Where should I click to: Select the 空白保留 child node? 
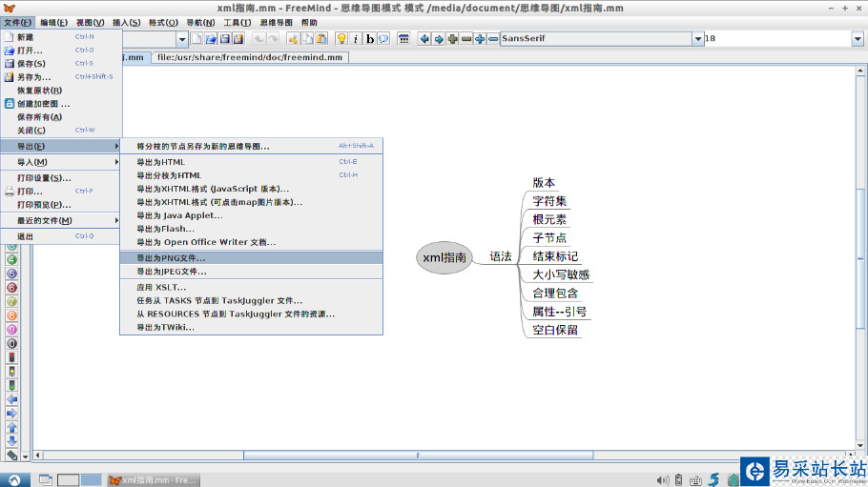click(x=555, y=330)
